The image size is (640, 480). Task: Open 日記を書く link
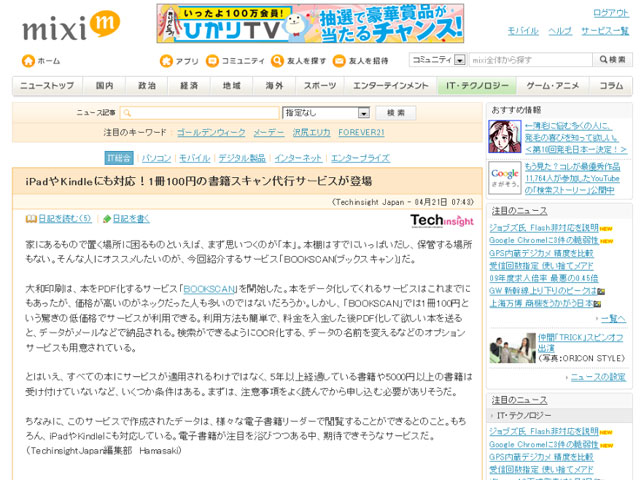pos(131,219)
